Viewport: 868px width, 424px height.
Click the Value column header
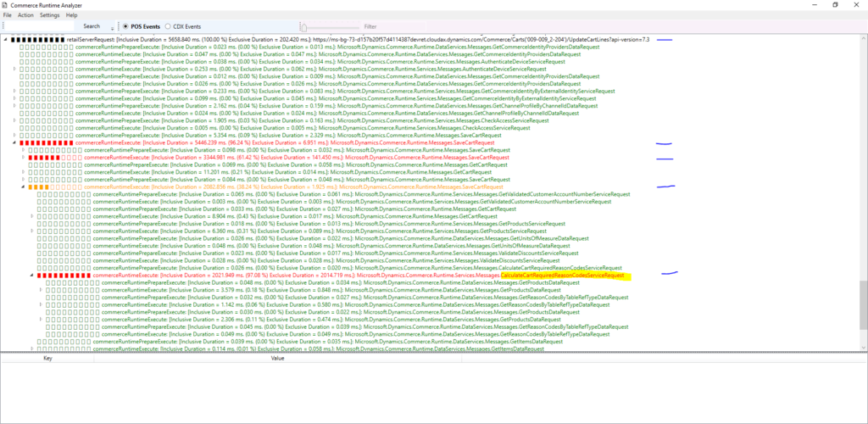click(277, 358)
